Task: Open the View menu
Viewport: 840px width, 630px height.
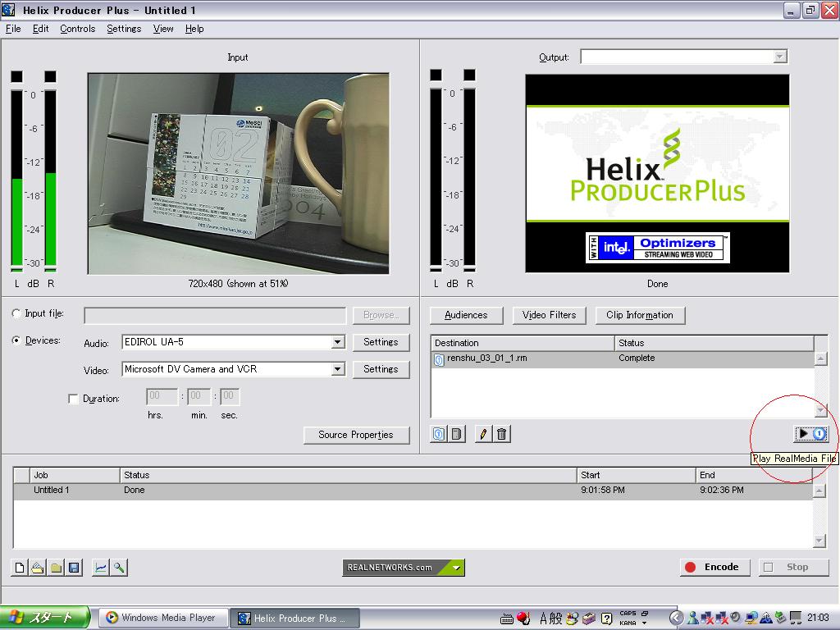Action: pos(163,29)
